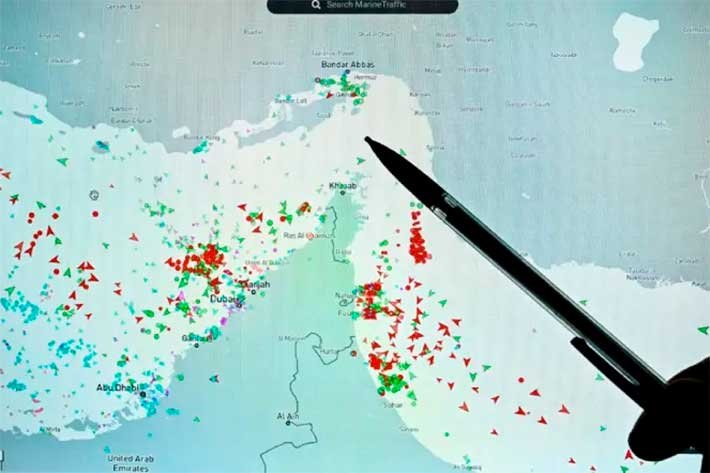Select the red vessel cluster east of Khasab

click(x=417, y=240)
